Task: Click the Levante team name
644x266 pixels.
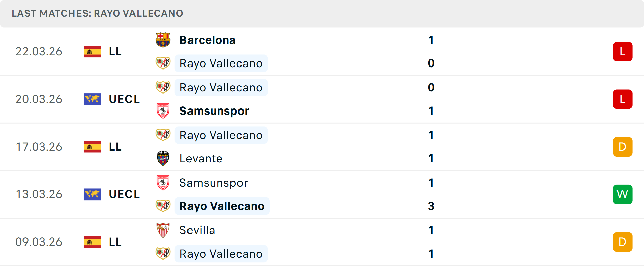Action: (201, 158)
